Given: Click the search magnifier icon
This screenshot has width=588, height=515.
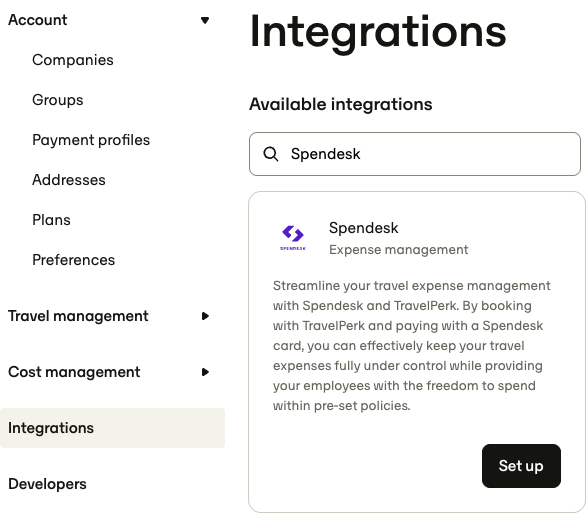Looking at the screenshot, I should pyautogui.click(x=271, y=154).
